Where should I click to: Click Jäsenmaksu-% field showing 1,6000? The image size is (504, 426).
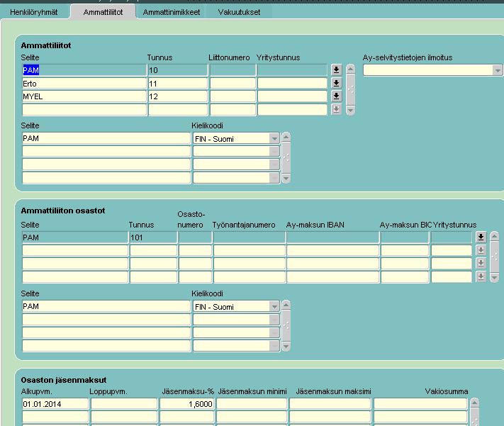pos(186,404)
